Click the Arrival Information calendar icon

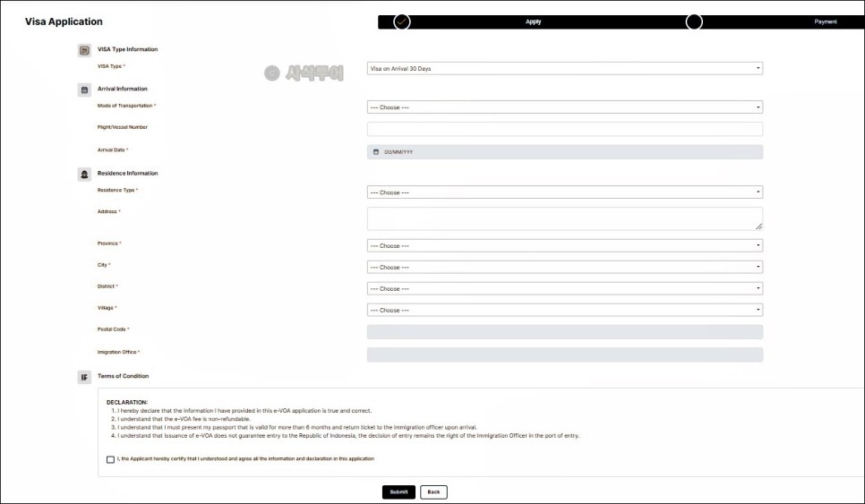coord(84,90)
